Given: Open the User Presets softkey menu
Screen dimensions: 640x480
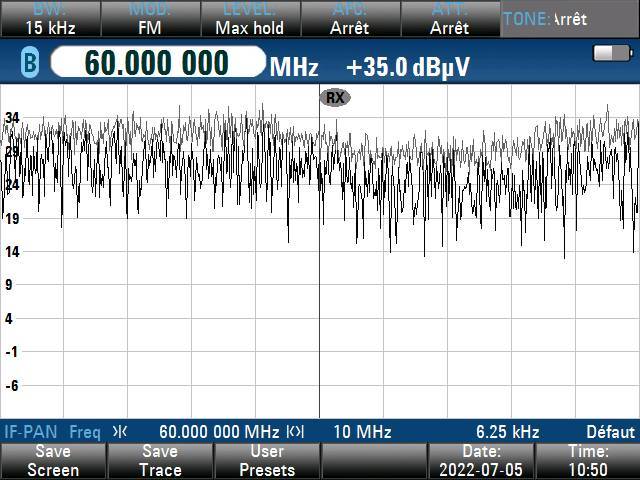Looking at the screenshot, I should coord(267,461).
